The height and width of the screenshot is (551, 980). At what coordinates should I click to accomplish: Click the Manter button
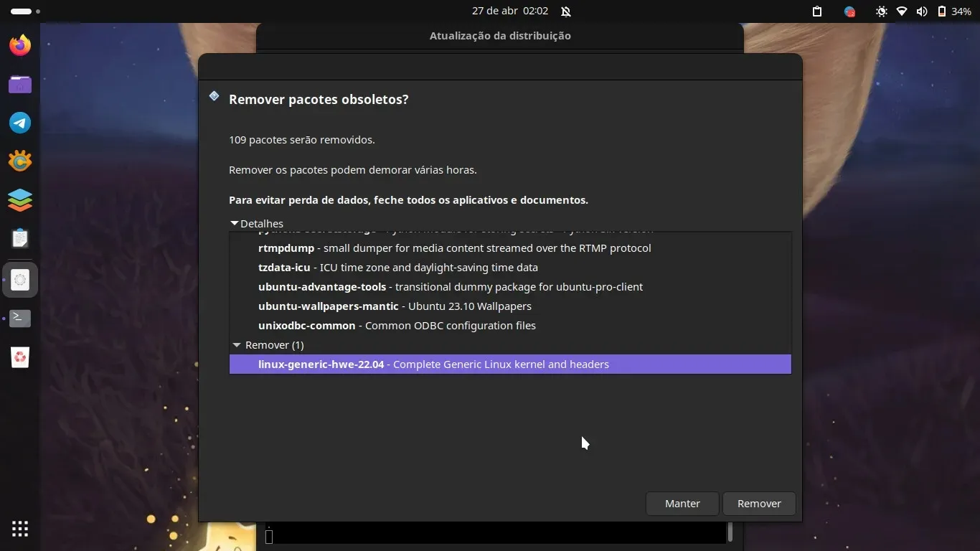682,504
